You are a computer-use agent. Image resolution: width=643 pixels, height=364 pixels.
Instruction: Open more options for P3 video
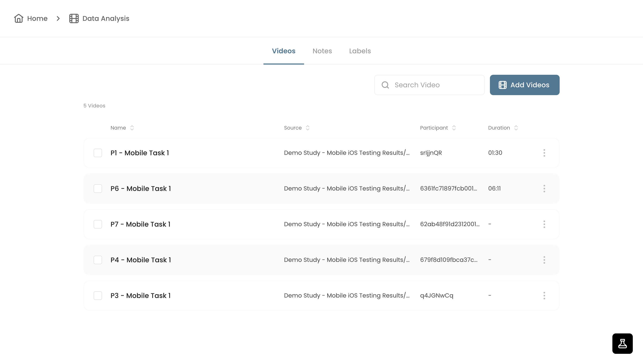coord(544,295)
